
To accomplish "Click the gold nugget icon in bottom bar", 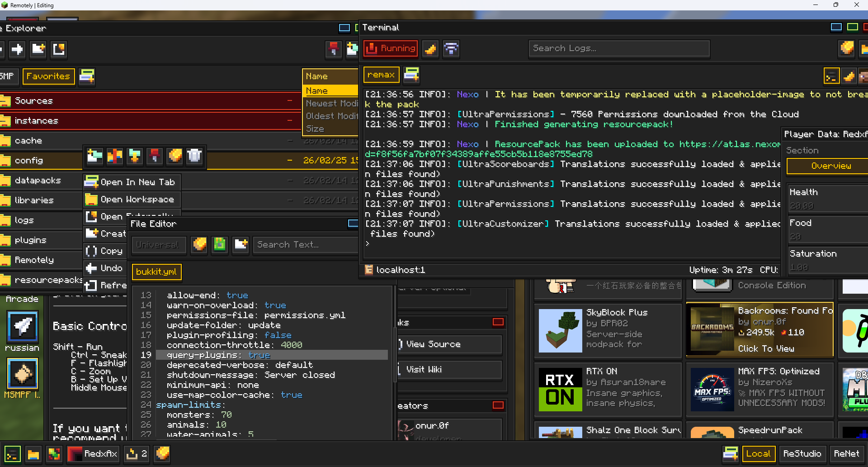I will [x=162, y=454].
